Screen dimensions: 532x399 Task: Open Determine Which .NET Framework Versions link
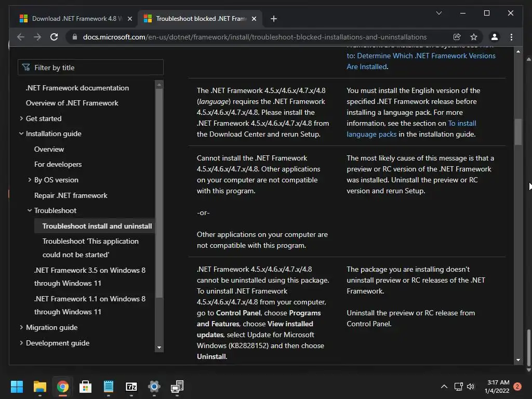click(x=421, y=61)
